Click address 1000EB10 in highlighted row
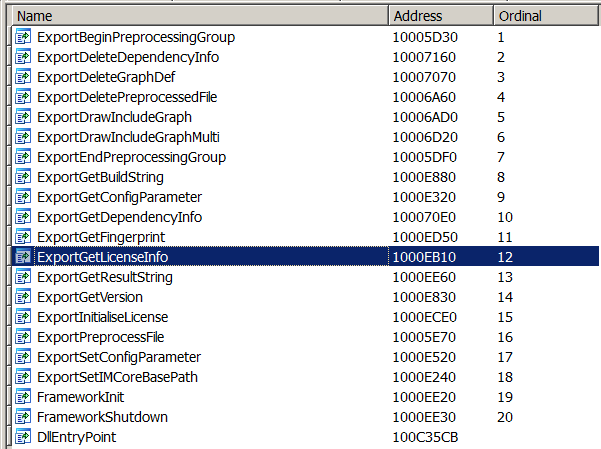This screenshot has height=449, width=601. point(424,257)
